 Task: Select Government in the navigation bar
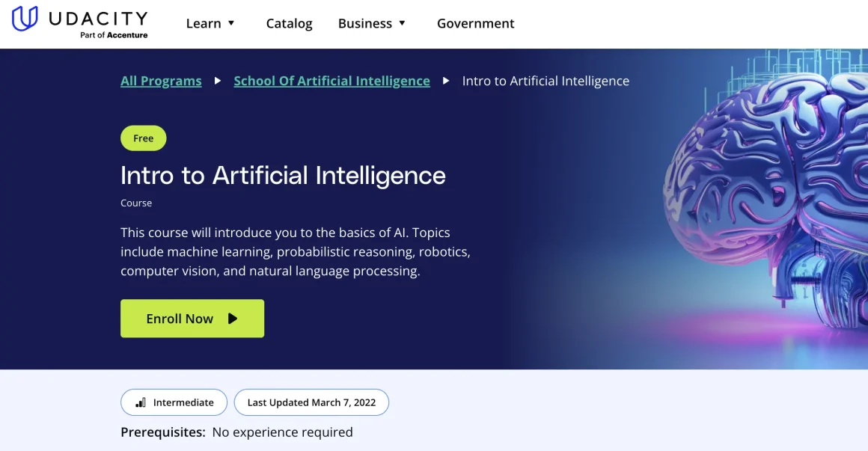[475, 23]
